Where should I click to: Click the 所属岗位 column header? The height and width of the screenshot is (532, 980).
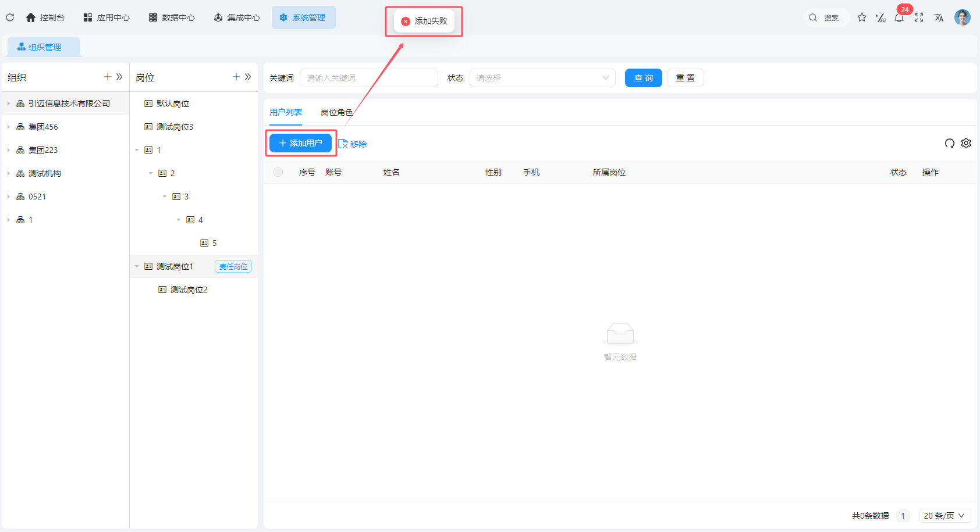609,172
